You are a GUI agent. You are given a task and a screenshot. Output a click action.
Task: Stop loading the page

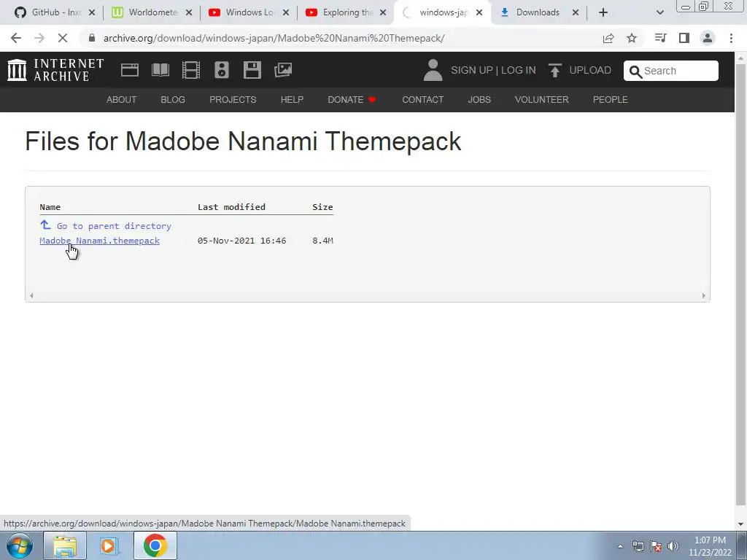coord(63,38)
